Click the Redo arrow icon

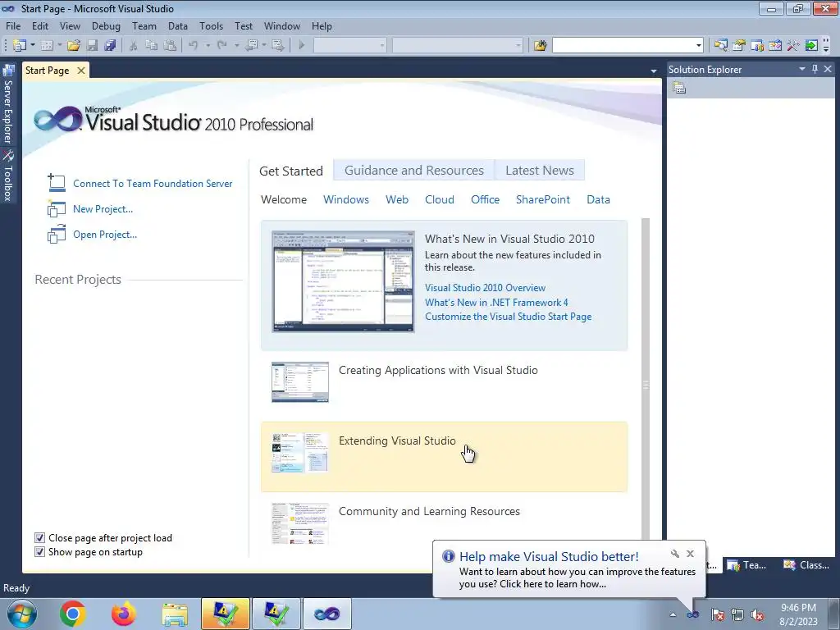pos(222,46)
